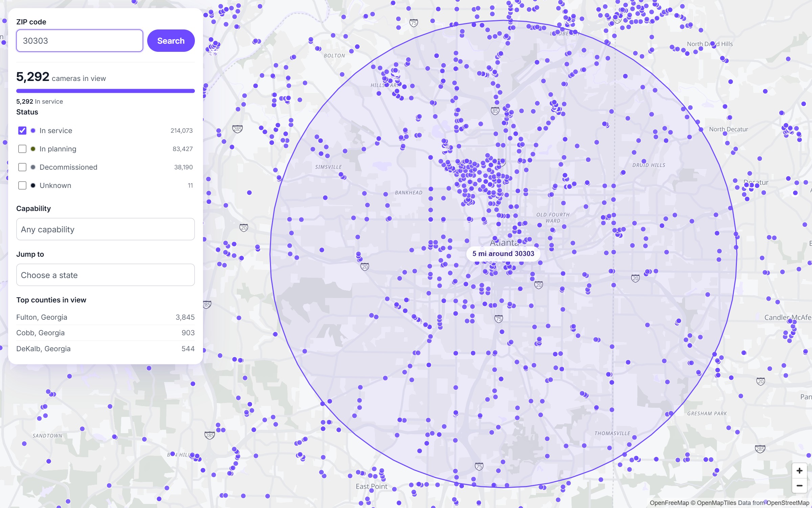This screenshot has width=812, height=508.
Task: Click the Atlanta city label on map
Action: [504, 242]
